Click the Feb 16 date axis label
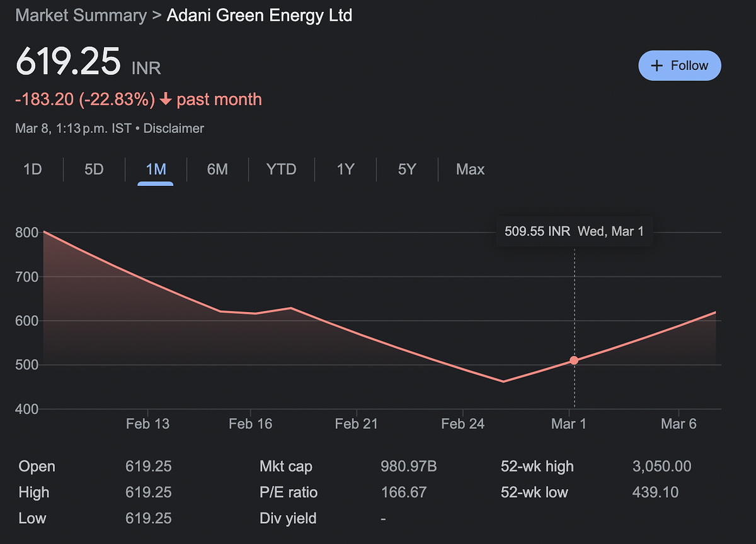This screenshot has height=544, width=756. [x=251, y=424]
